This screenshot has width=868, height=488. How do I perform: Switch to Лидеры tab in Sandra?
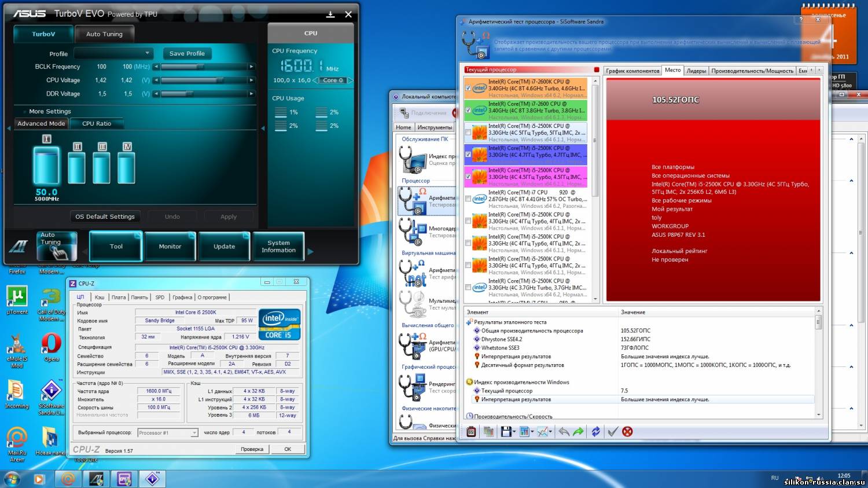coord(696,71)
